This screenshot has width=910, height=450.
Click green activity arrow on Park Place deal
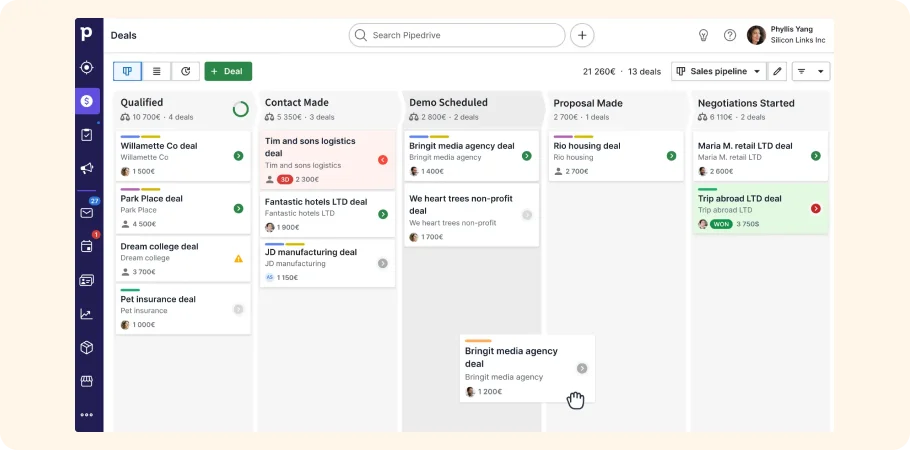tap(239, 208)
